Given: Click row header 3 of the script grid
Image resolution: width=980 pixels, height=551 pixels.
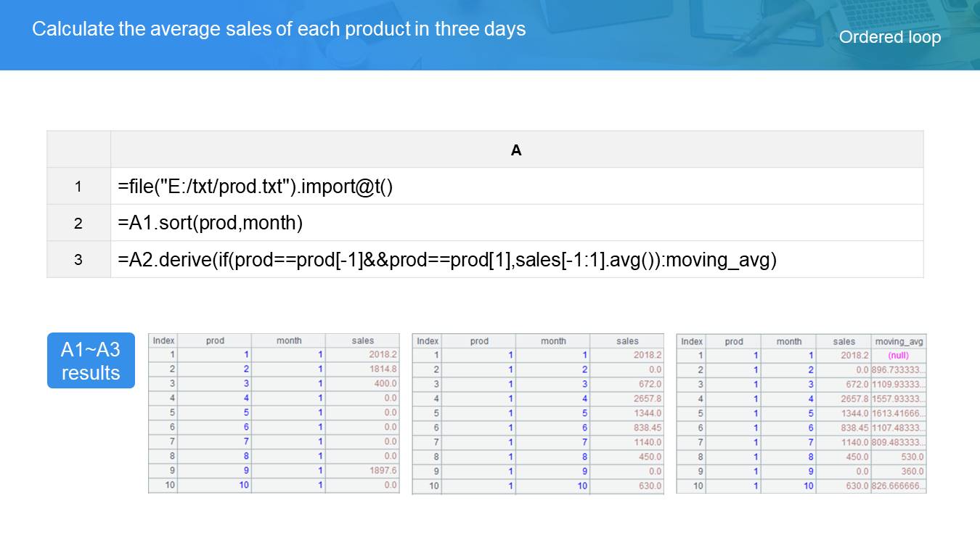Looking at the screenshot, I should coord(78,259).
